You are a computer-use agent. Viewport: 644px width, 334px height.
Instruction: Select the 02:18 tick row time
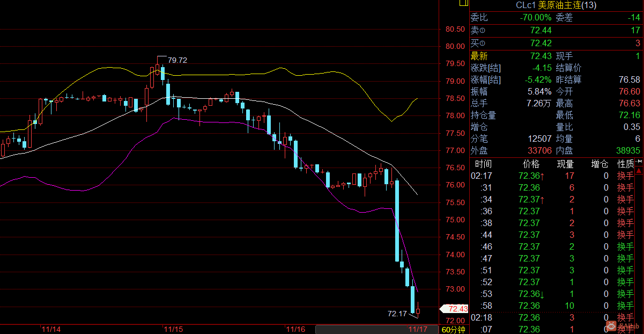[x=482, y=317]
